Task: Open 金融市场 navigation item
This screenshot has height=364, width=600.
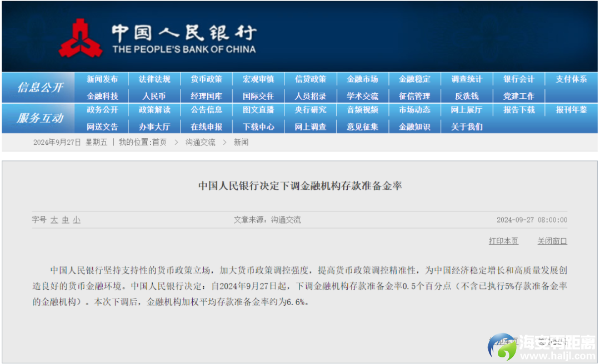Action: click(362, 79)
